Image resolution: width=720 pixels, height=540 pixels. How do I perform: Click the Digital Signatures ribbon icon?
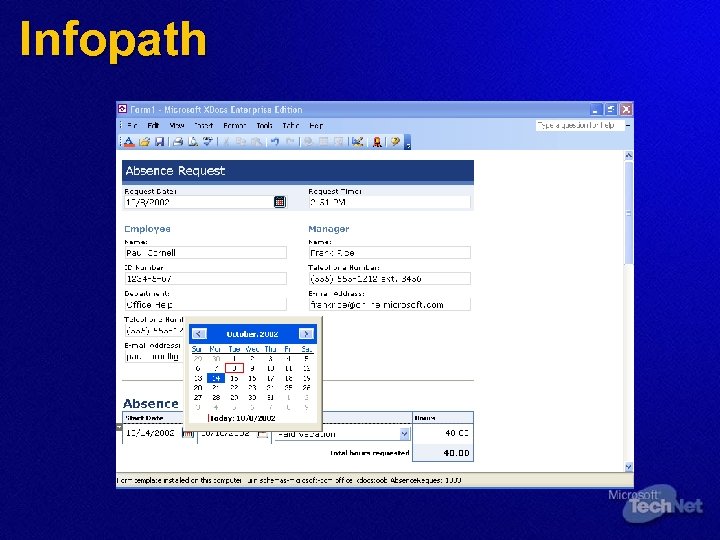[377, 142]
